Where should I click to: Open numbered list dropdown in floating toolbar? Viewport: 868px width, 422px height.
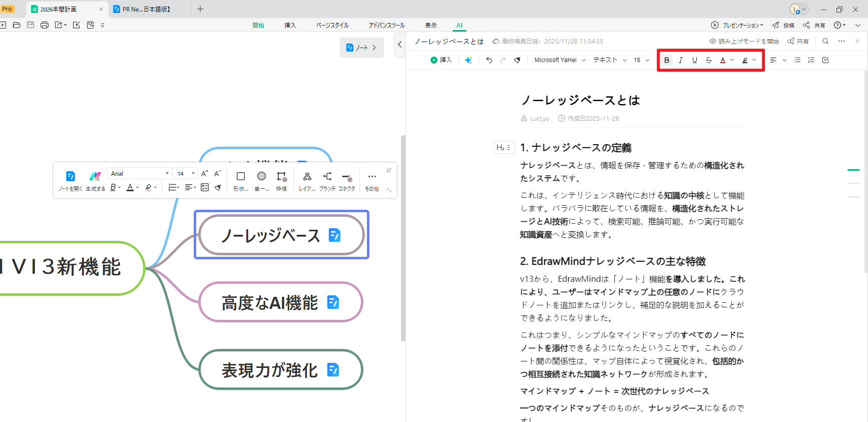click(174, 188)
